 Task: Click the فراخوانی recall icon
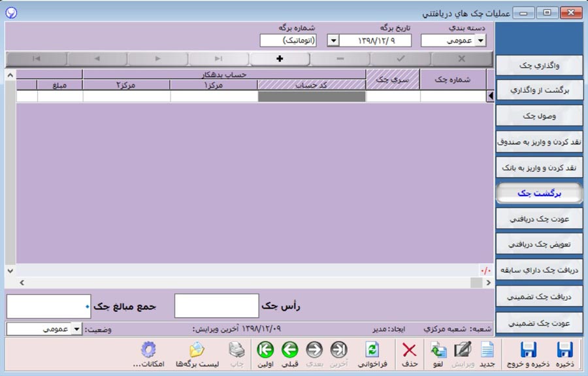tap(372, 354)
